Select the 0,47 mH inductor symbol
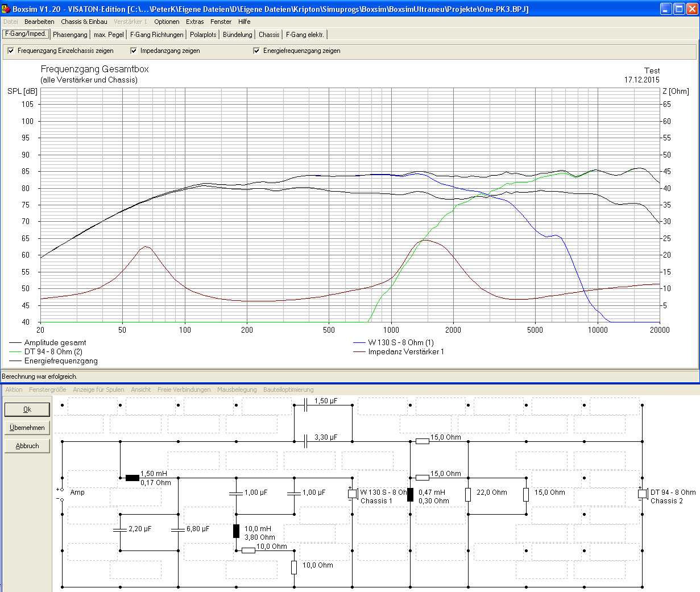Screen dimensions: 700x592 point(410,494)
